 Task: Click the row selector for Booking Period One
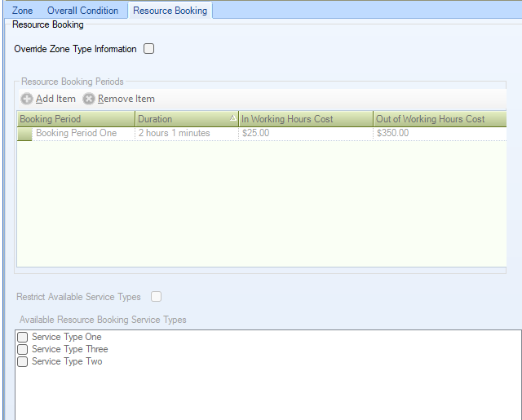click(x=24, y=134)
